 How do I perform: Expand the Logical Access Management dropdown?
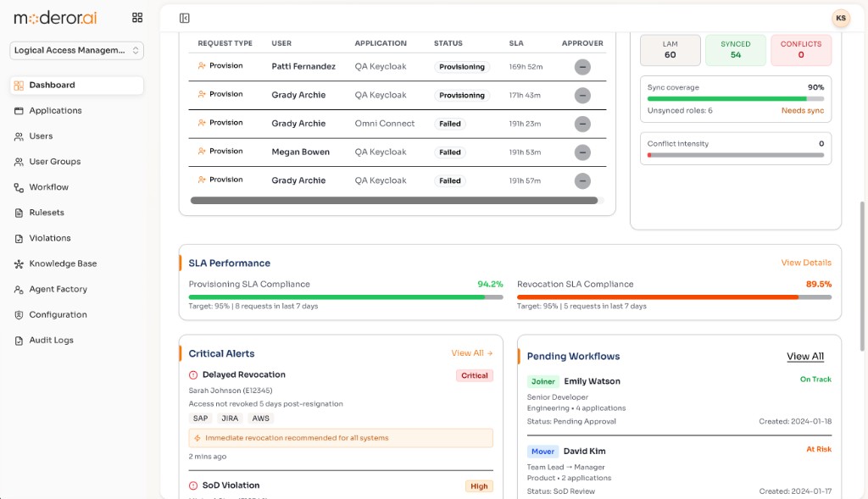(76, 50)
